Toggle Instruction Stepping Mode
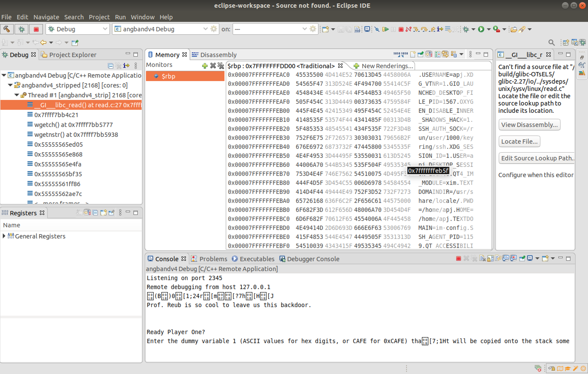The height and width of the screenshot is (374, 588). (440, 29)
